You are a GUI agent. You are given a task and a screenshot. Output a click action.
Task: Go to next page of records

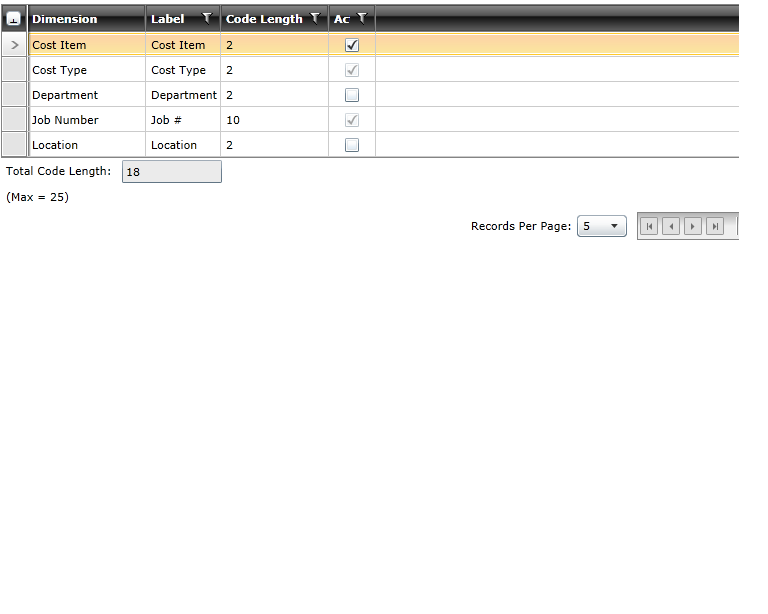point(692,226)
